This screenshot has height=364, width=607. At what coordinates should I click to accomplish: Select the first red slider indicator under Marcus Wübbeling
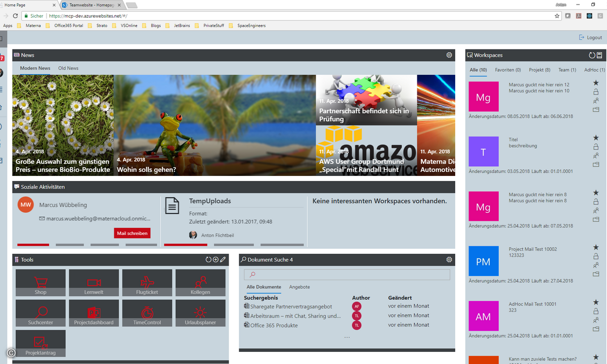pyautogui.click(x=33, y=245)
